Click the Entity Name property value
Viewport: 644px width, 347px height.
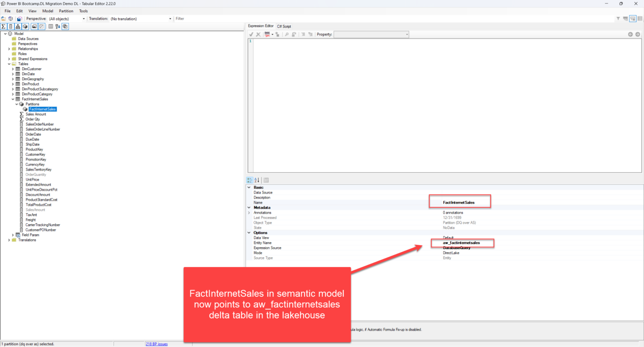pos(461,243)
